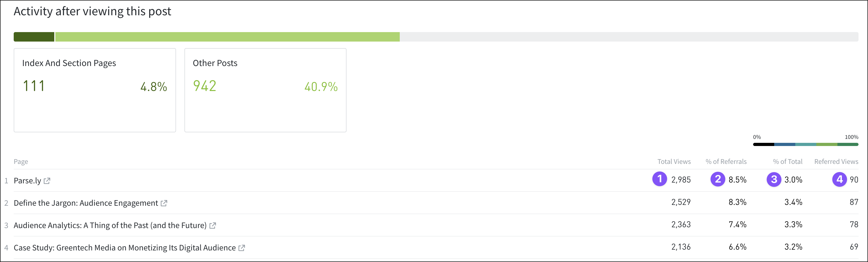Click purple annotation marker 4
Screen dimensions: 868x262
(x=839, y=179)
